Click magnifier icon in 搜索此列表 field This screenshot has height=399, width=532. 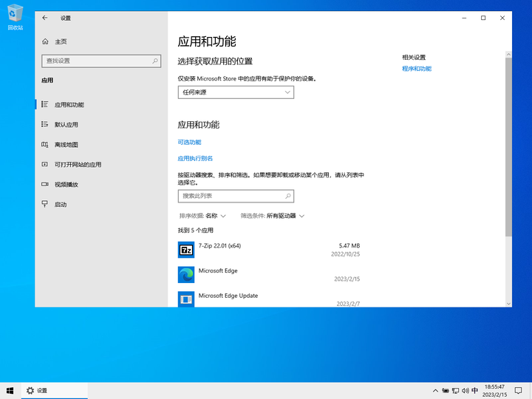(288, 196)
